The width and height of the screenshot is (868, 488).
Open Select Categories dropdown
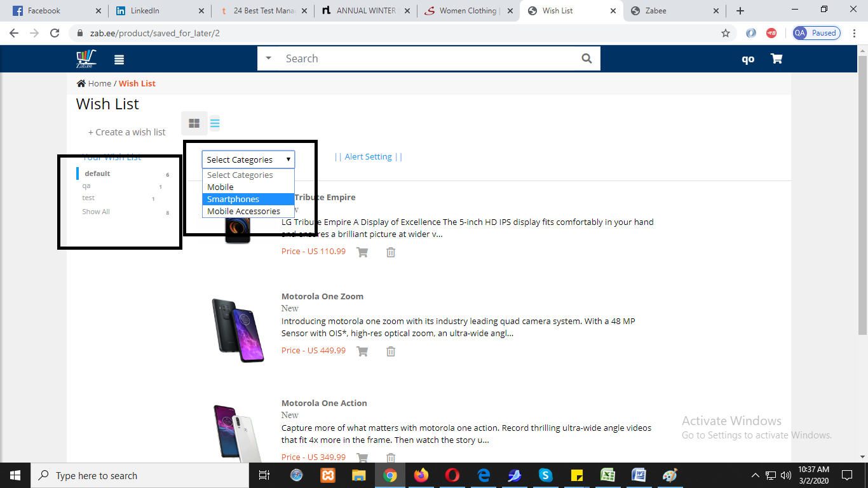pos(248,159)
